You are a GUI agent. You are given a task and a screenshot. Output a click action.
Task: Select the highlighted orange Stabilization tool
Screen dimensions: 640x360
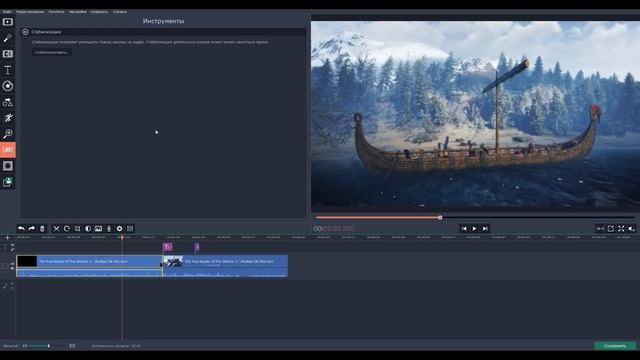coord(8,150)
